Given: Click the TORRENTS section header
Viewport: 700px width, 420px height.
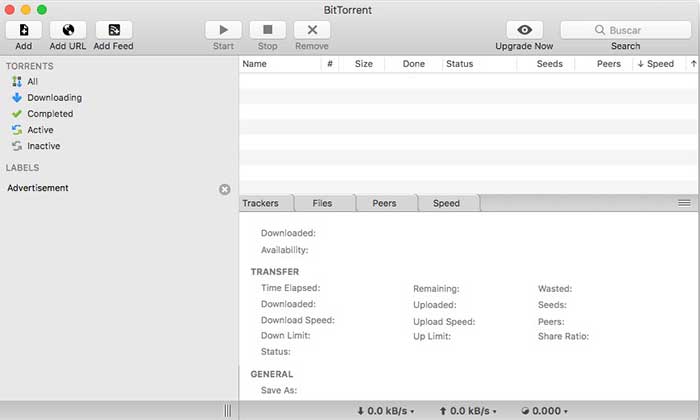Looking at the screenshot, I should pos(29,66).
